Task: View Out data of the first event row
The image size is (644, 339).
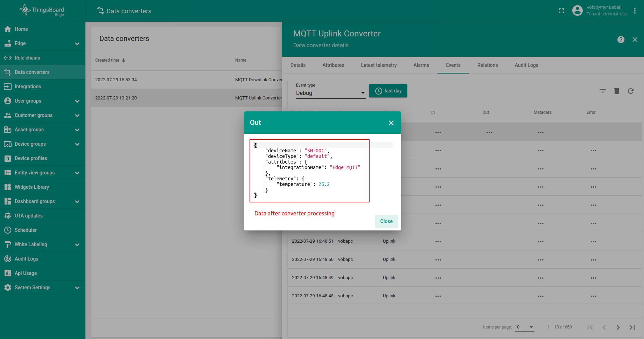Action: 489,132
